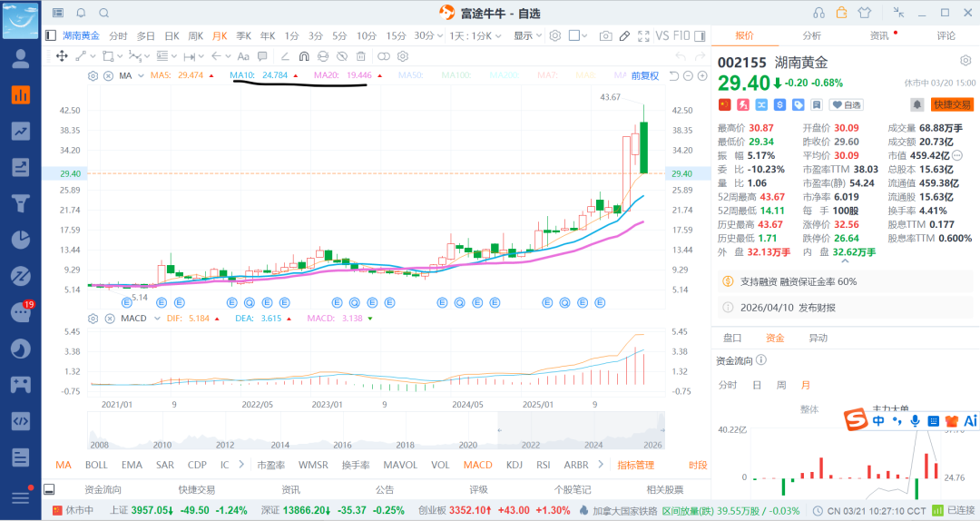The image size is (980, 521).
Task: Open the price alert bell for 湖南黄金
Action: pos(916,104)
